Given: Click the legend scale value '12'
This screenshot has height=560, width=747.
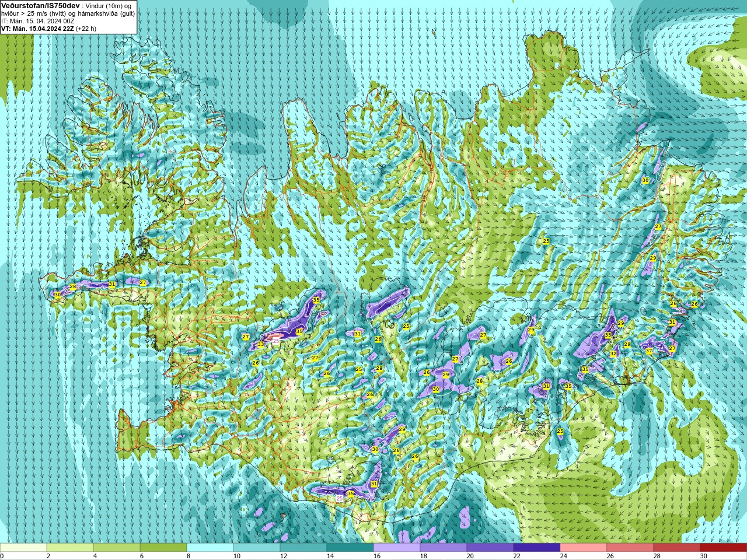Looking at the screenshot, I should (x=284, y=556).
